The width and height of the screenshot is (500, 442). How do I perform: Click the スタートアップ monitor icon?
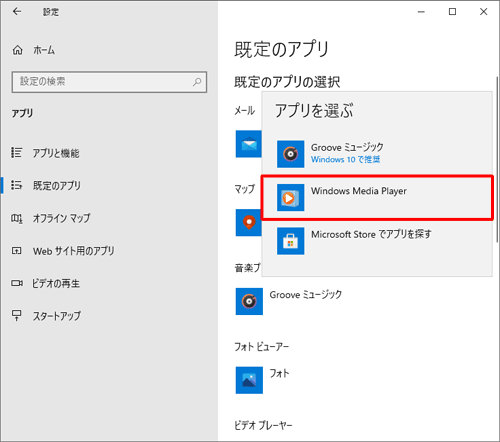(x=17, y=315)
